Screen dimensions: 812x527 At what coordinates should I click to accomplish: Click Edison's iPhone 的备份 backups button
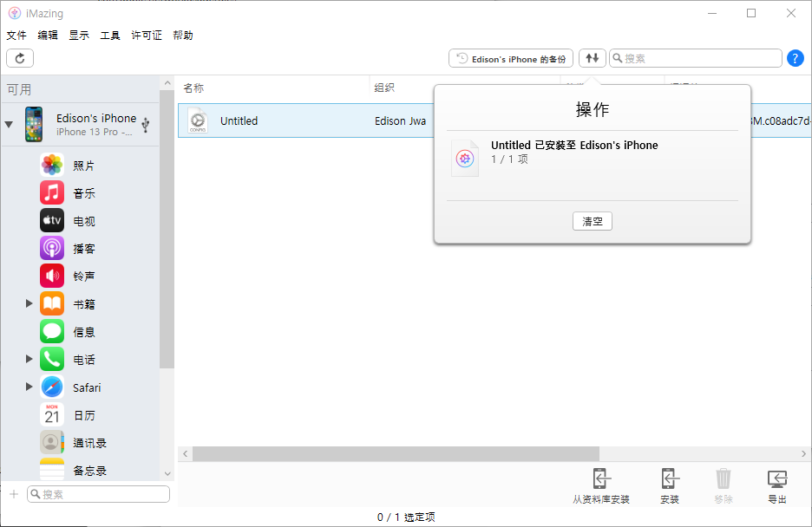click(x=512, y=58)
